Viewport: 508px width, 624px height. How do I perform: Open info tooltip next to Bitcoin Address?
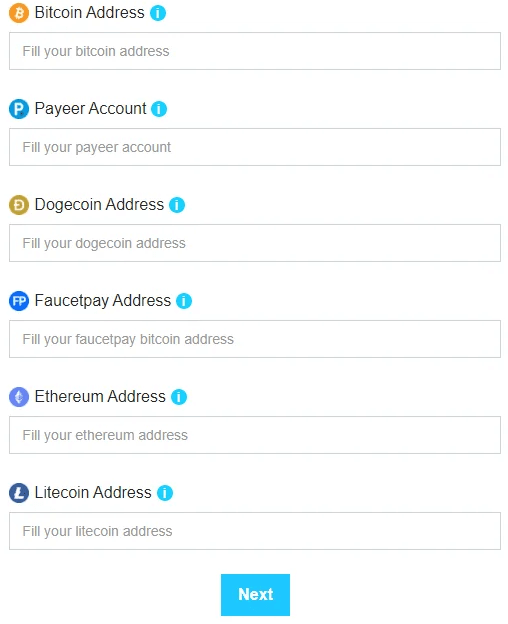tap(158, 13)
